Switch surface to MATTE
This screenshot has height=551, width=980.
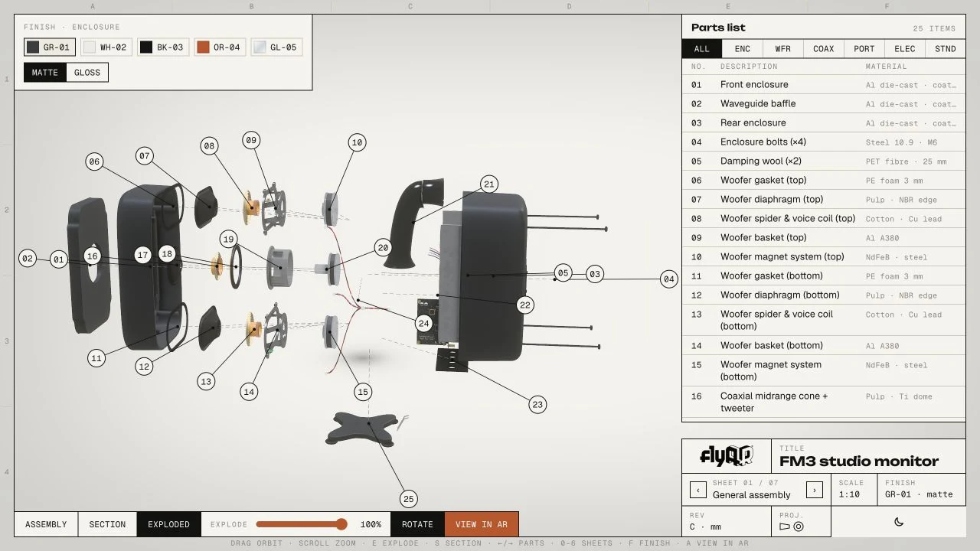tap(45, 73)
